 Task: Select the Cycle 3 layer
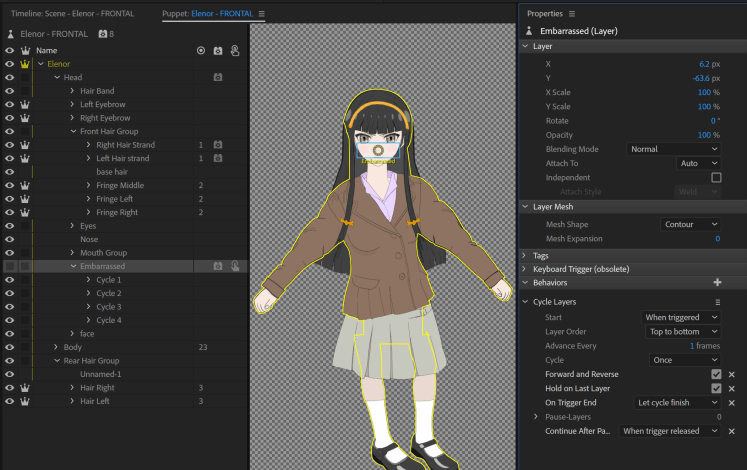click(108, 307)
